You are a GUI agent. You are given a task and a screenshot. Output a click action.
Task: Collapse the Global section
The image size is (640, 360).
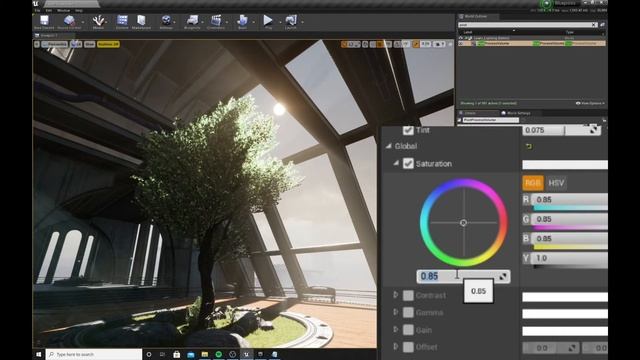coord(389,146)
